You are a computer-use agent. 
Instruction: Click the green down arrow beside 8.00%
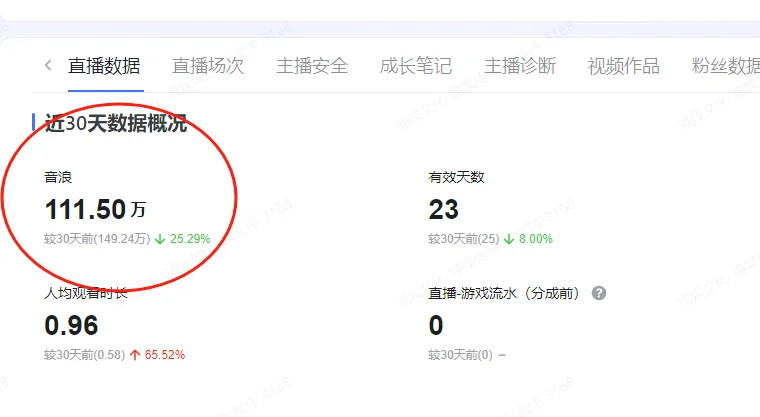pos(509,239)
